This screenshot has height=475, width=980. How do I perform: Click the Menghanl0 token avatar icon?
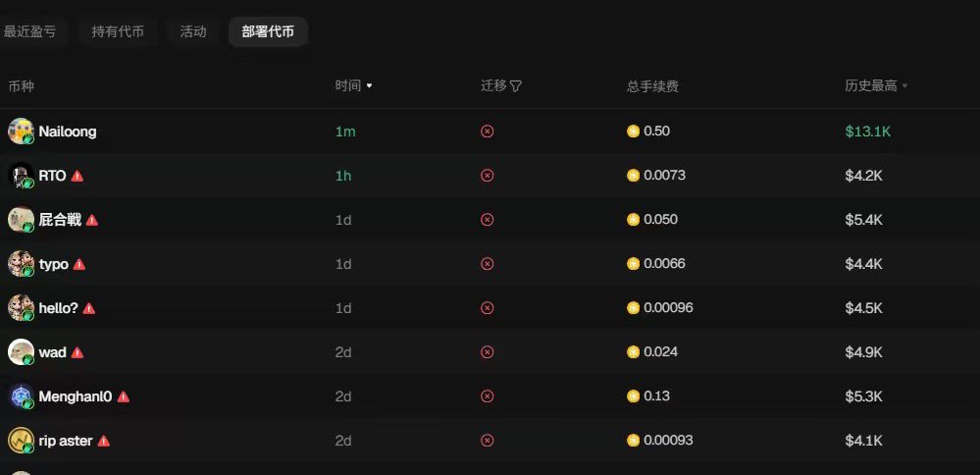point(21,396)
